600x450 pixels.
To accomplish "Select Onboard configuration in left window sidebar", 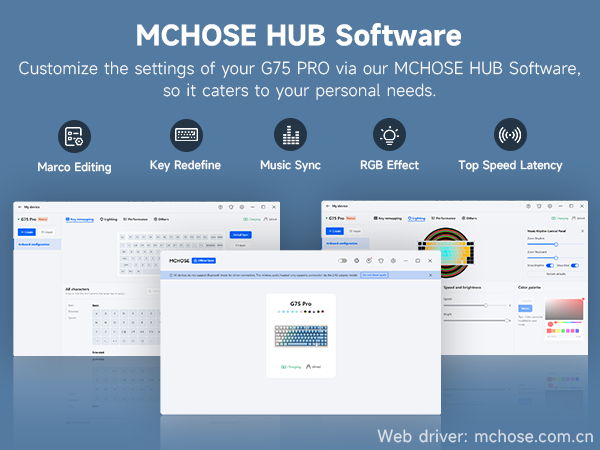I will pos(37,244).
